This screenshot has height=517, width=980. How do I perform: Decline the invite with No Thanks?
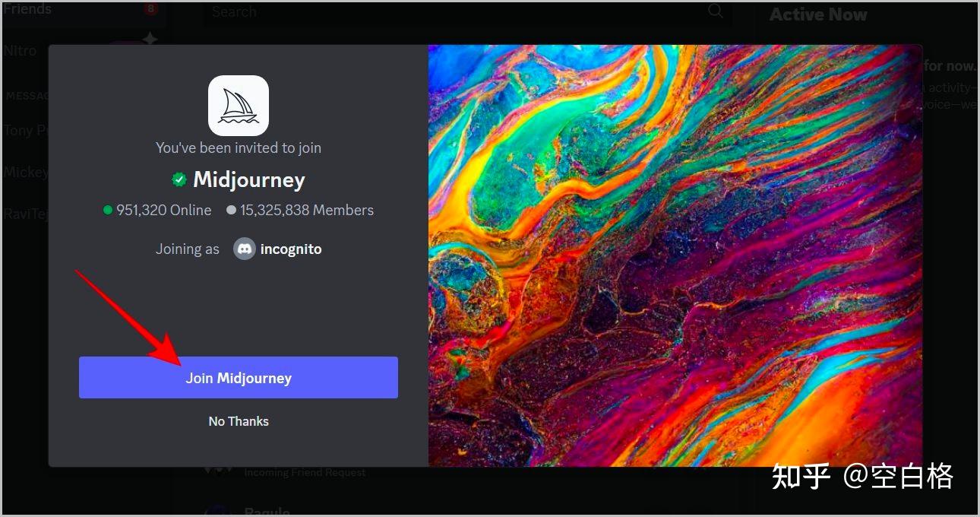239,420
